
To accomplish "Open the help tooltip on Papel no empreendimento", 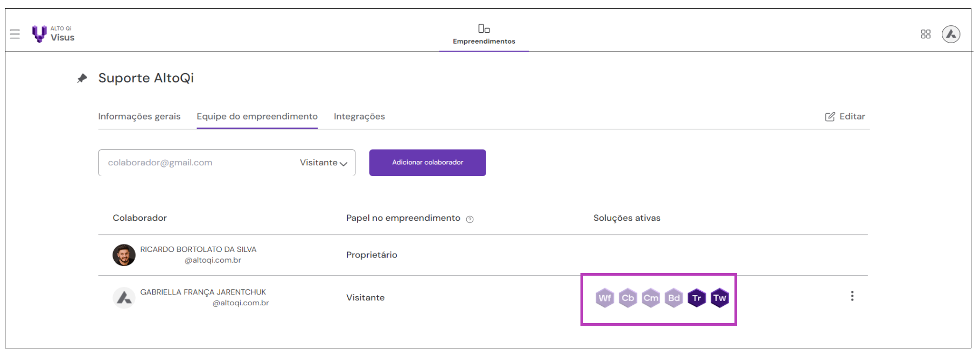I will 470,219.
